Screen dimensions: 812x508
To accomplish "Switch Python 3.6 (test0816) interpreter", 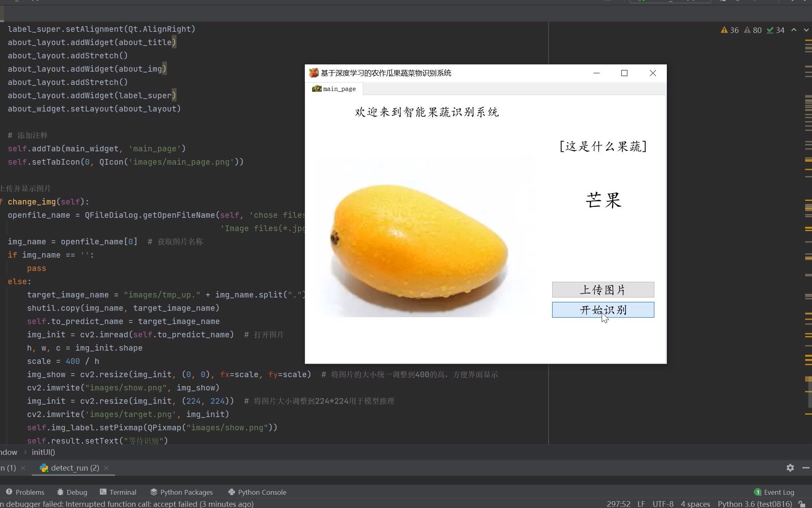I will [x=755, y=504].
